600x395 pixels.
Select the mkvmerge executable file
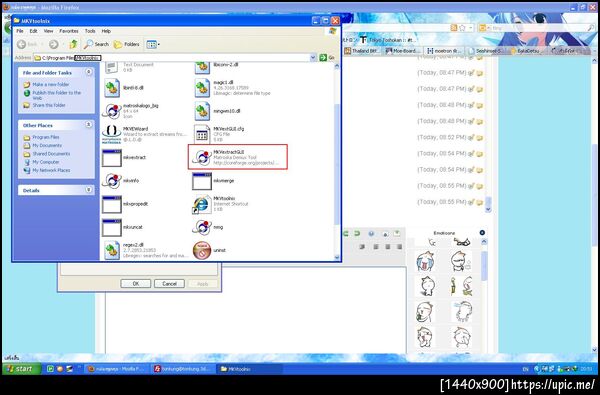pyautogui.click(x=213, y=181)
